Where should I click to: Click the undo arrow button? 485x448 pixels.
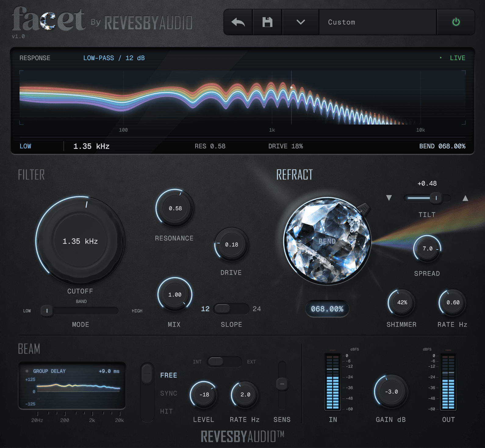click(238, 22)
